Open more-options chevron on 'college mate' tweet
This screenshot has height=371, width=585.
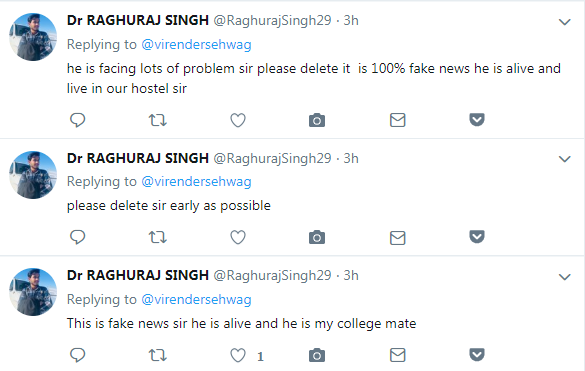point(564,277)
